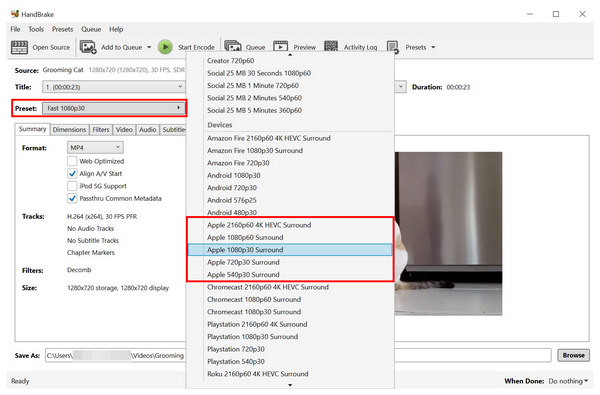
Task: Uncheck Align A/V Start checkbox
Action: point(72,173)
